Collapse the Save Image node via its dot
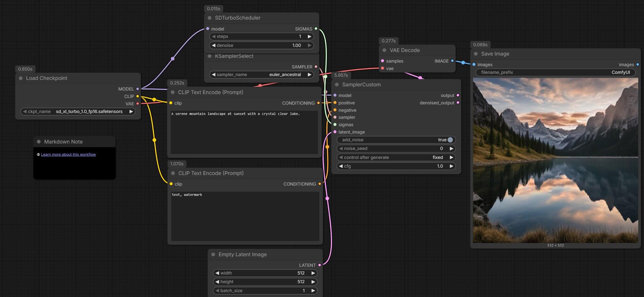 point(476,54)
